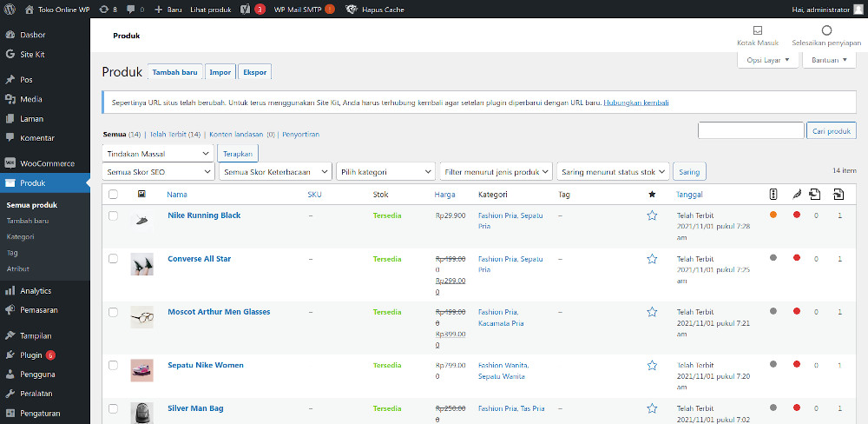Click the WooCommerce icon in sidebar
The height and width of the screenshot is (424, 868).
pyautogui.click(x=10, y=163)
